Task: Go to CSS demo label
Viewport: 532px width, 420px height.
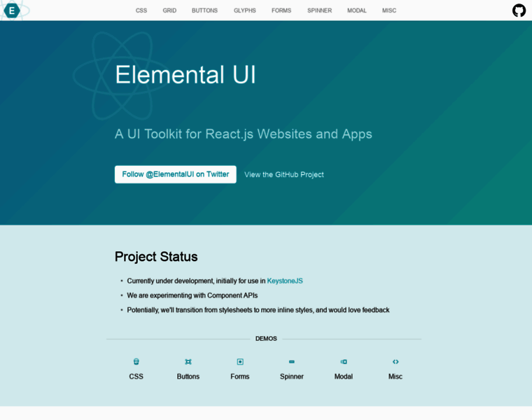Action: (x=136, y=376)
